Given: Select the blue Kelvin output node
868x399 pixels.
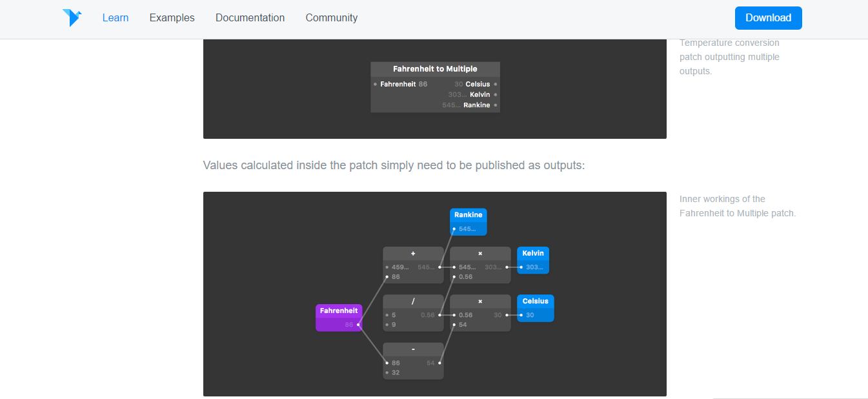Looking at the screenshot, I should coord(532,254).
